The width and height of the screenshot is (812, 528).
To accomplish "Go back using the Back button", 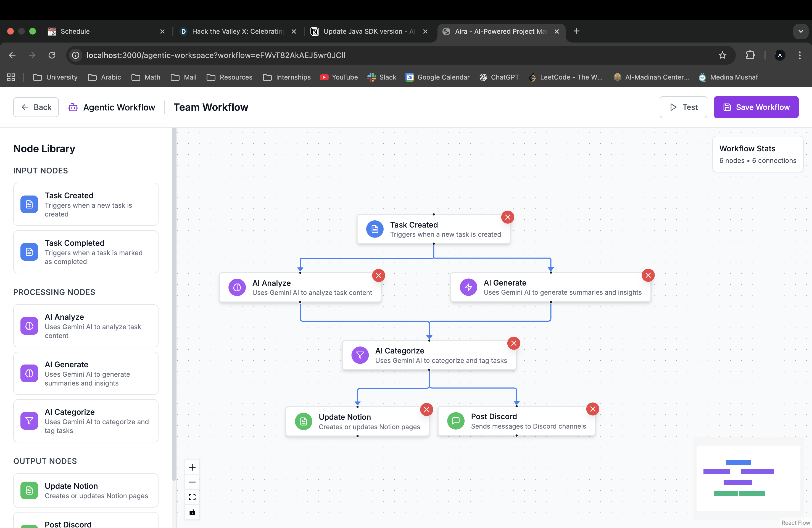I will click(36, 107).
